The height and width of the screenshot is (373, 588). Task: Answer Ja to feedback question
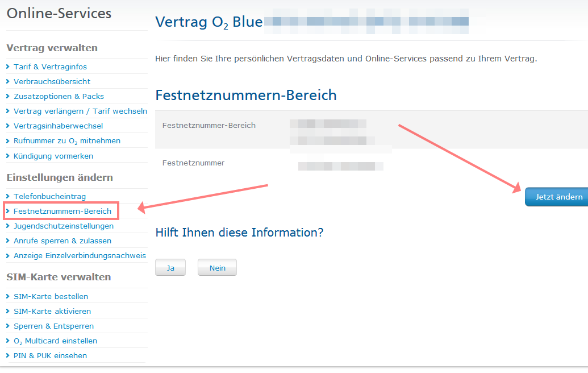(x=170, y=268)
